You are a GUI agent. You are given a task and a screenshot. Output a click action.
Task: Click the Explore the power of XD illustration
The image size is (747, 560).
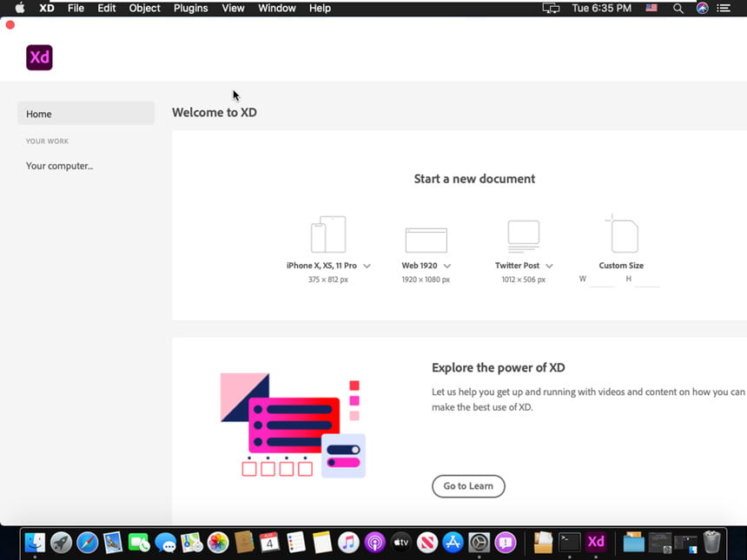pyautogui.click(x=293, y=425)
